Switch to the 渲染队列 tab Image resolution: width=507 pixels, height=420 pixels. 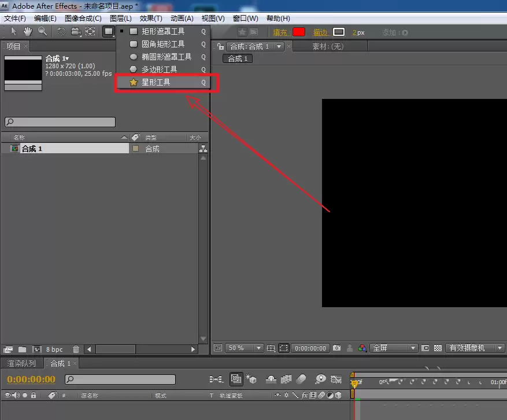(21, 363)
